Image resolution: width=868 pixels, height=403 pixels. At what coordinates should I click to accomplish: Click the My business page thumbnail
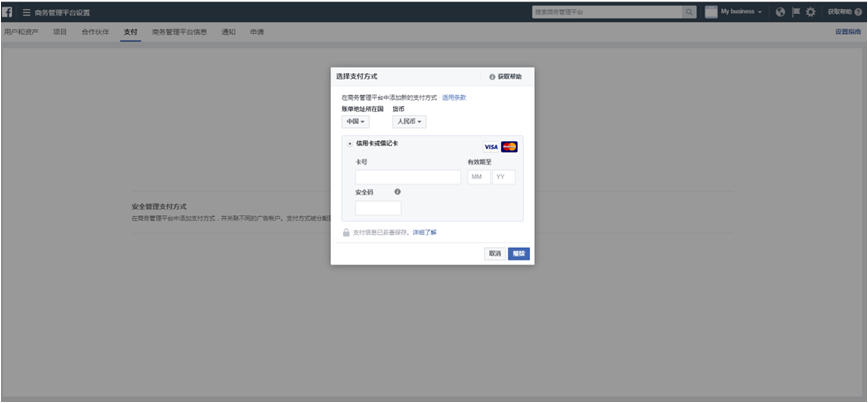click(711, 12)
